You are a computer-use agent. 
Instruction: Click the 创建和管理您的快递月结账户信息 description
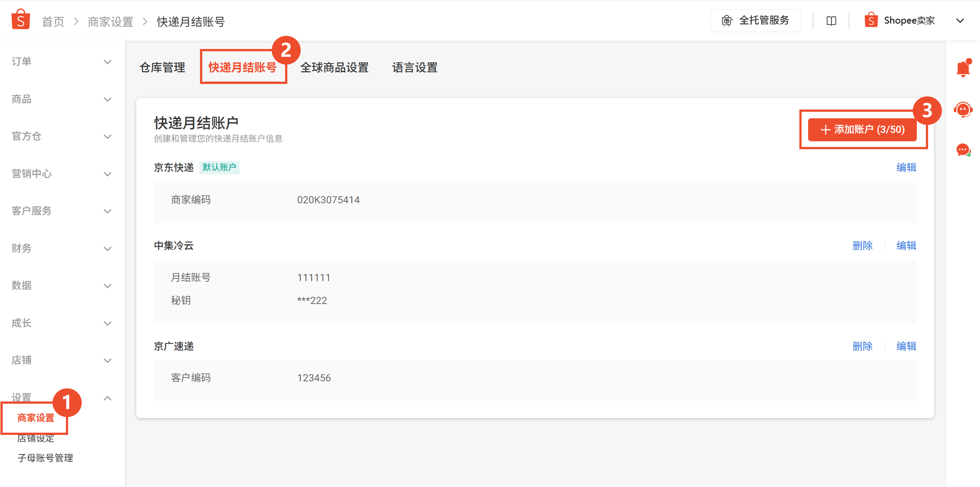point(218,139)
